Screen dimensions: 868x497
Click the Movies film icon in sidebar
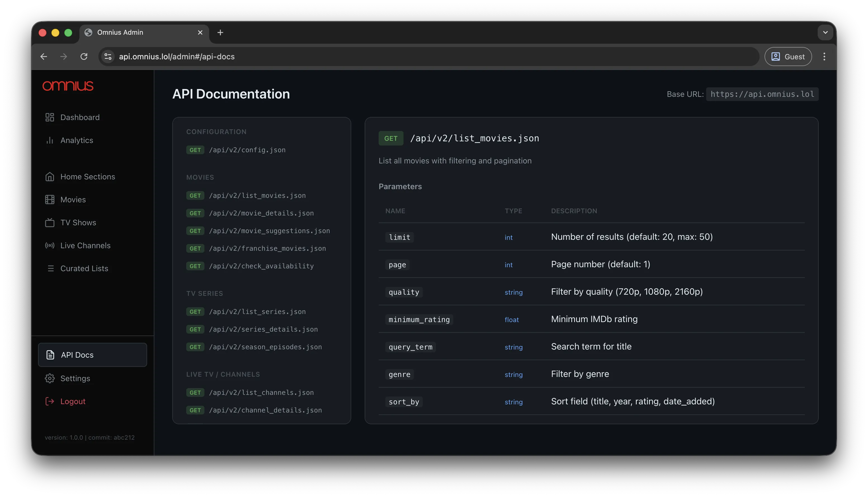pyautogui.click(x=50, y=199)
